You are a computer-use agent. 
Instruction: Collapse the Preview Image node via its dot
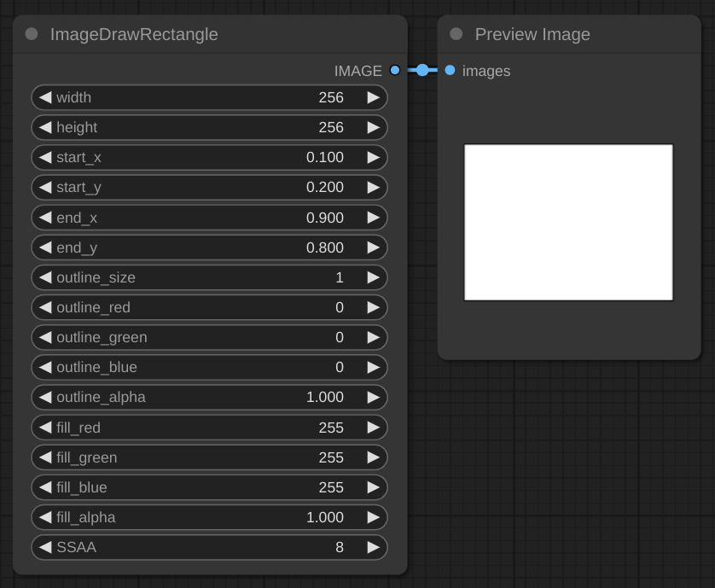[x=456, y=34]
